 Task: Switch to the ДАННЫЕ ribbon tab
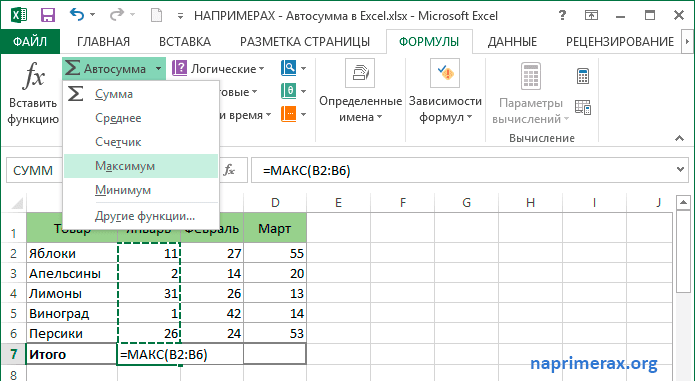tap(512, 42)
